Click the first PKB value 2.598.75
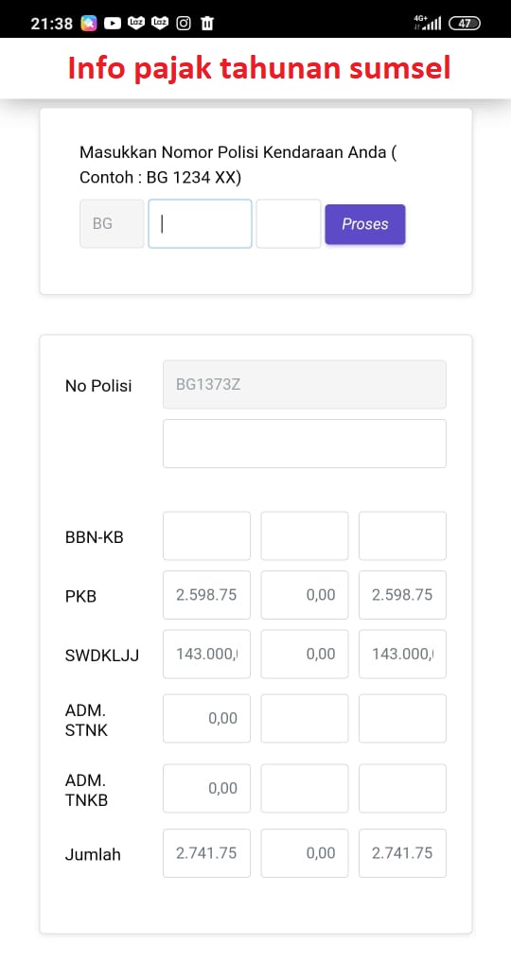This screenshot has width=511, height=980. tap(206, 595)
